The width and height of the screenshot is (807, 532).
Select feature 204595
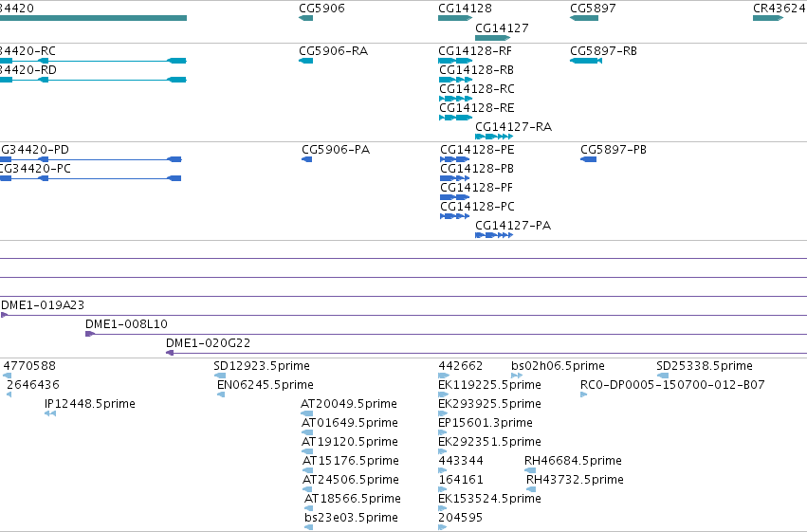coord(442,527)
